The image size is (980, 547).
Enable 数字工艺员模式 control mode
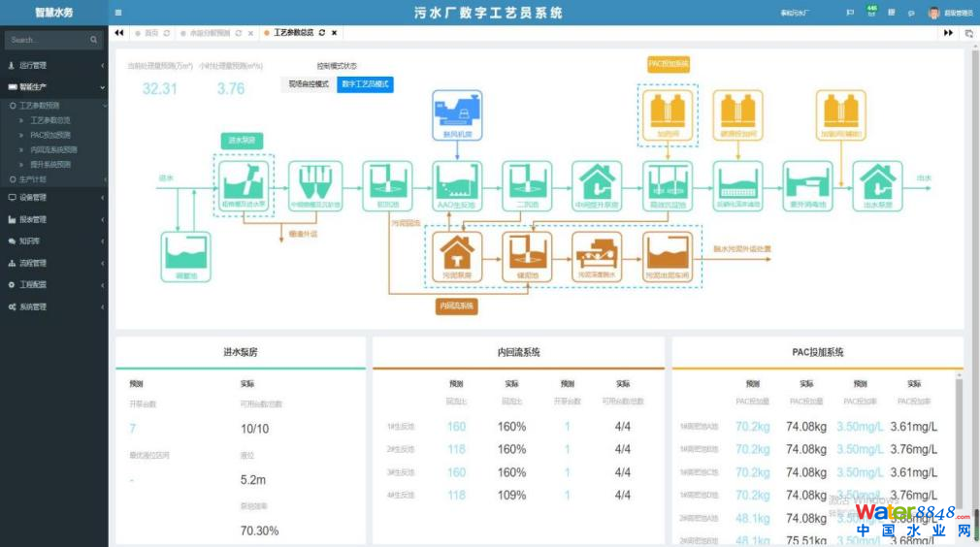[365, 84]
